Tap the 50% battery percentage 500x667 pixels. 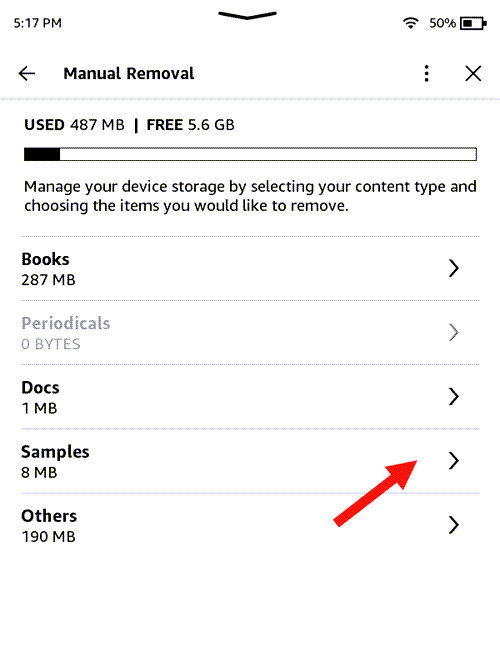click(x=442, y=23)
